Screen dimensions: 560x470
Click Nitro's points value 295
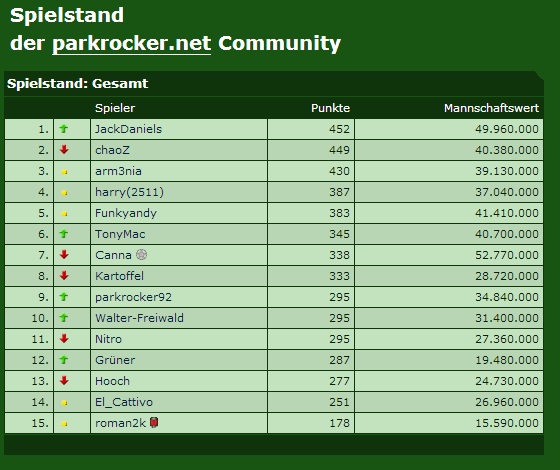[339, 339]
